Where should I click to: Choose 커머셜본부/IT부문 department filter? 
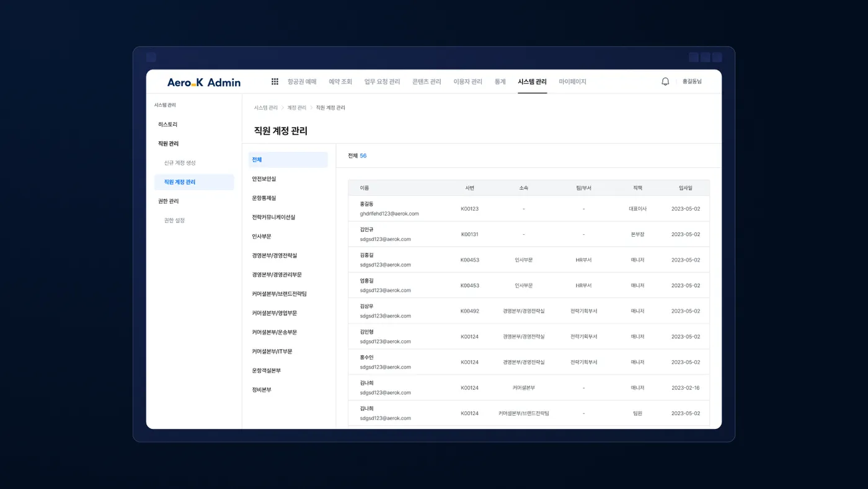272,351
